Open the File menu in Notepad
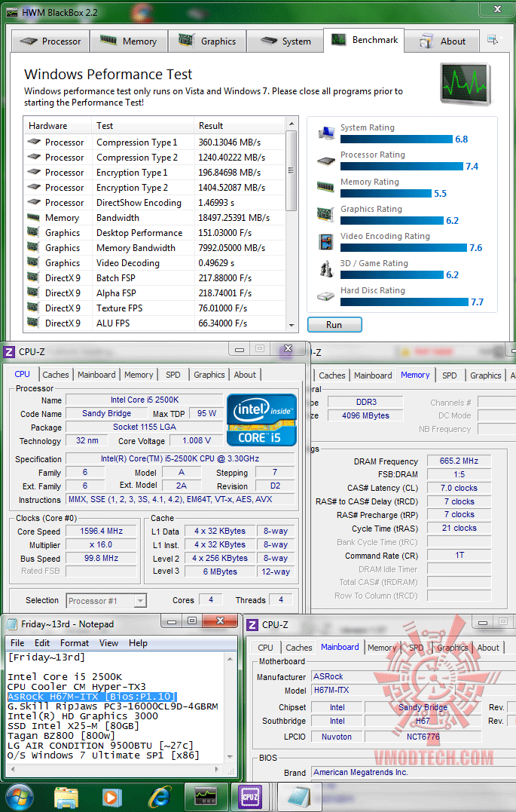This screenshot has height=812, width=516. click(17, 643)
